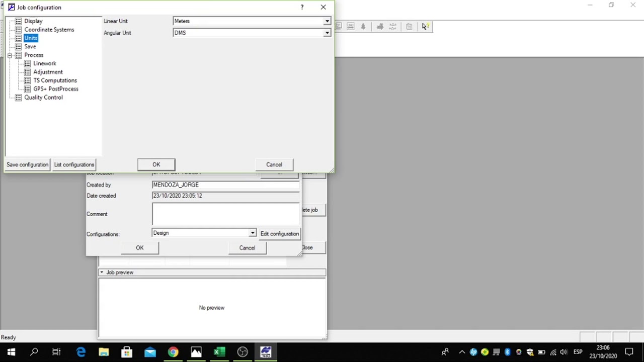The width and height of the screenshot is (644, 362).
Task: Click the volume speaker tray icon
Action: [563, 352]
